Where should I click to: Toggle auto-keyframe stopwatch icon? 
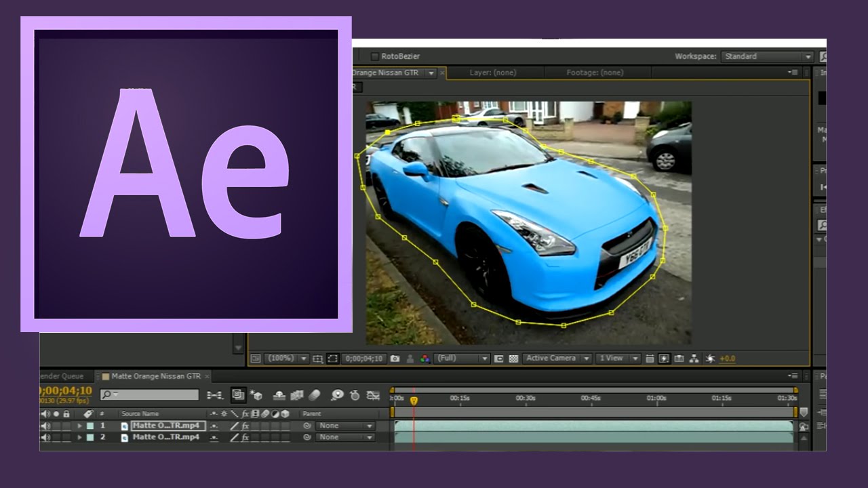point(354,394)
